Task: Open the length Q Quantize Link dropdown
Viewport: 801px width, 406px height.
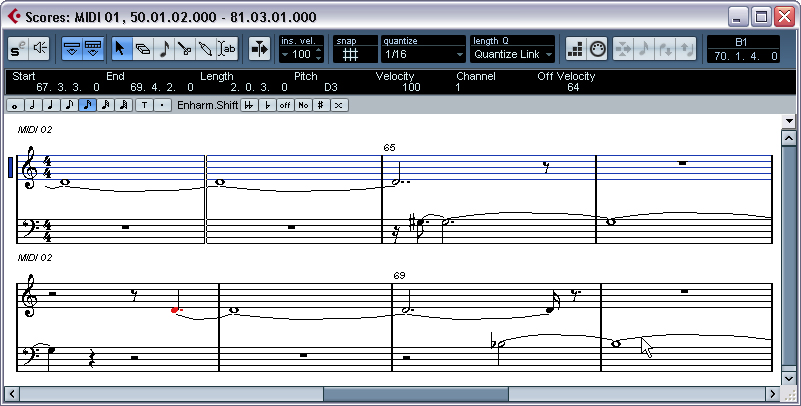Action: [512, 54]
